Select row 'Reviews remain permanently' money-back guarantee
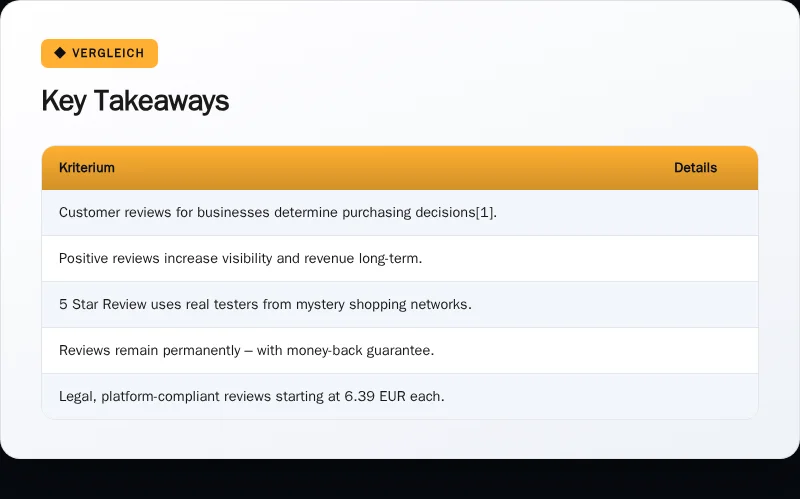The image size is (800, 499). pos(400,351)
